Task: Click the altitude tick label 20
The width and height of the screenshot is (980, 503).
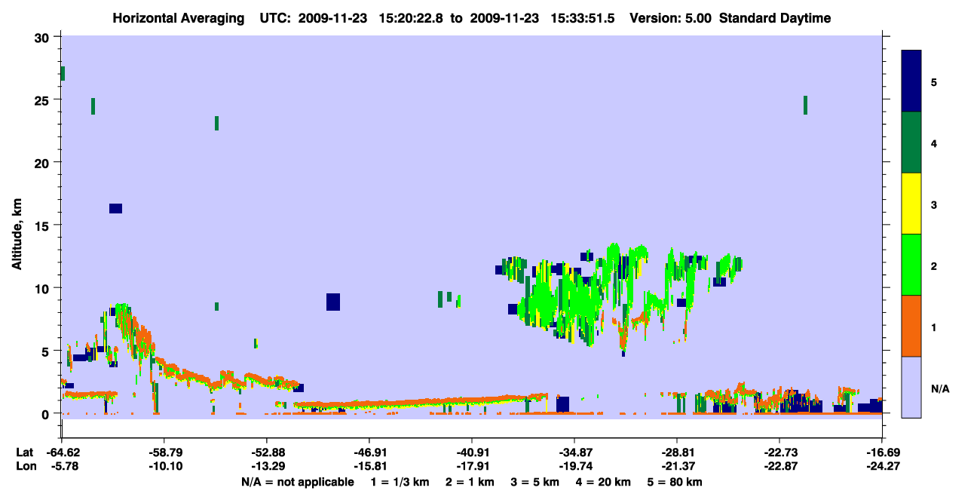Action: (43, 162)
